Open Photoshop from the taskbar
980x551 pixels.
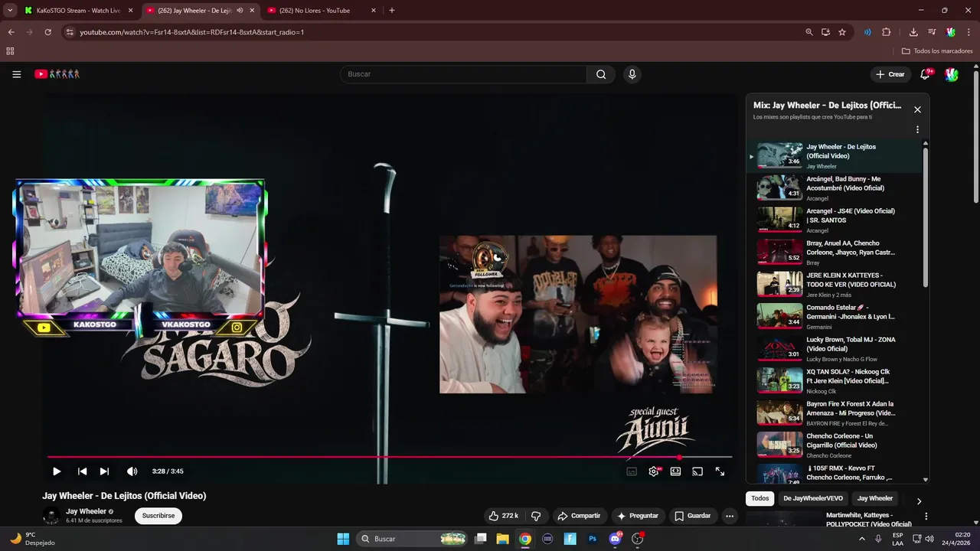(x=593, y=539)
